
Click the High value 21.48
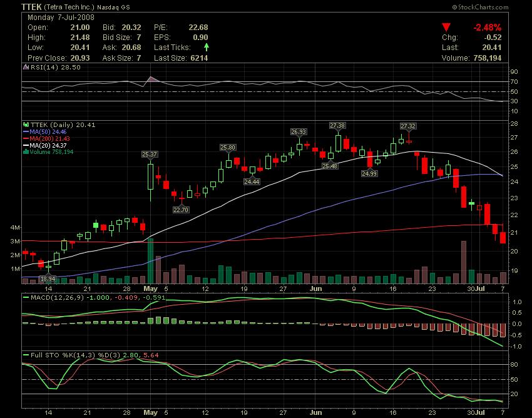coord(80,38)
